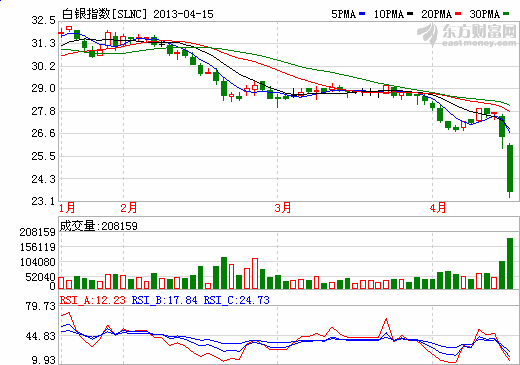Select the 4月 axis marker
The height and width of the screenshot is (365, 520).
point(438,208)
